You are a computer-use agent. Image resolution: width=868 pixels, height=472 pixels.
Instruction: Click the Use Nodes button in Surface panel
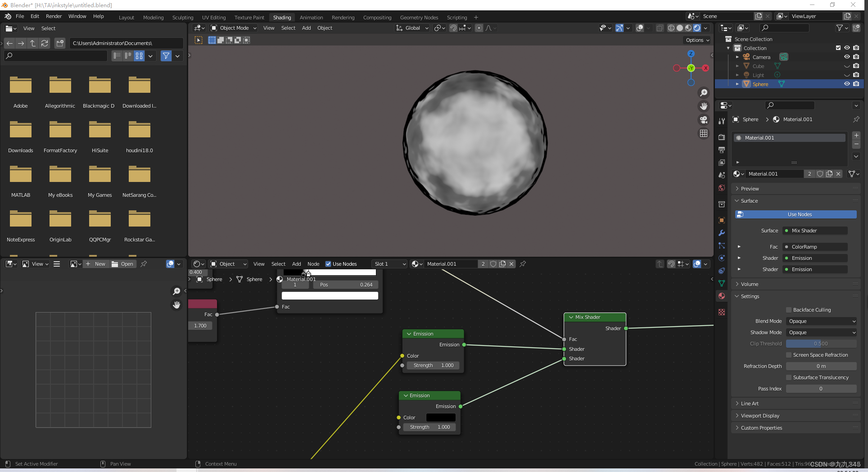(796, 214)
